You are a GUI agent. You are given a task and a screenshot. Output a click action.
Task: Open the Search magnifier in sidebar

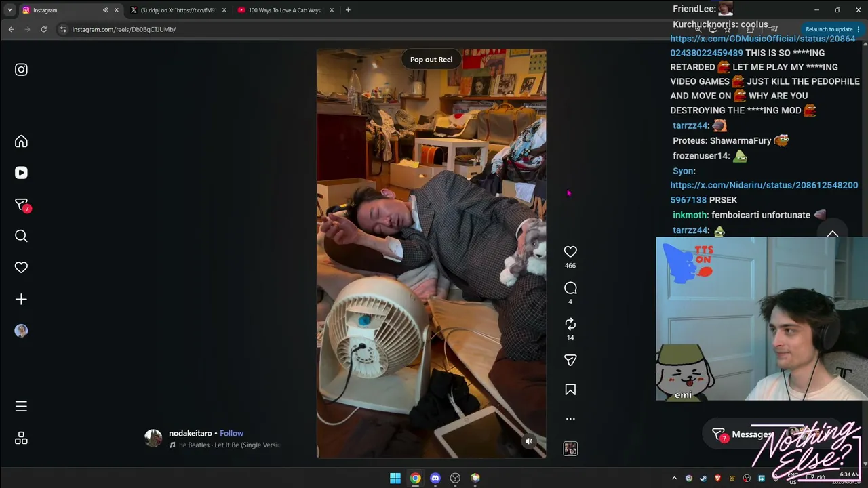[21, 236]
